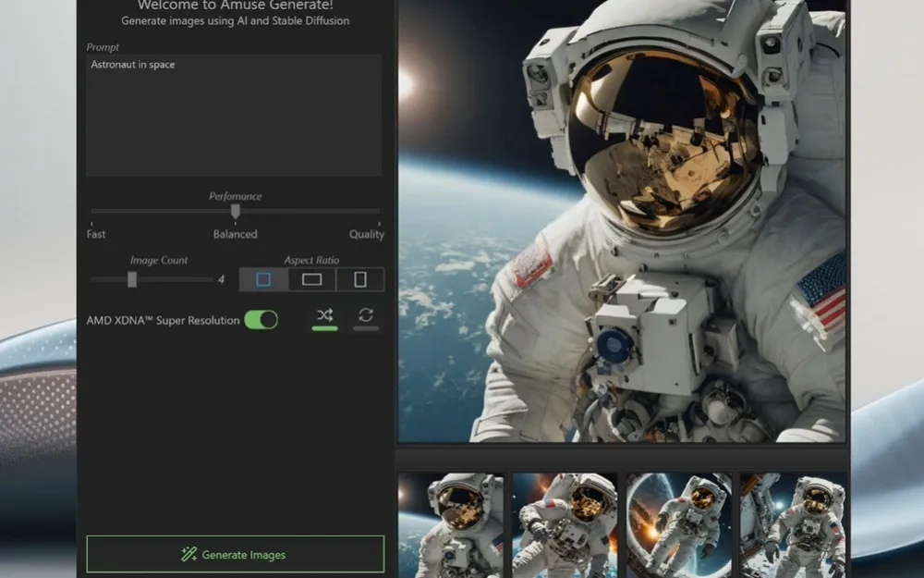
Task: Click the Image Count slider handle
Action: tap(132, 279)
